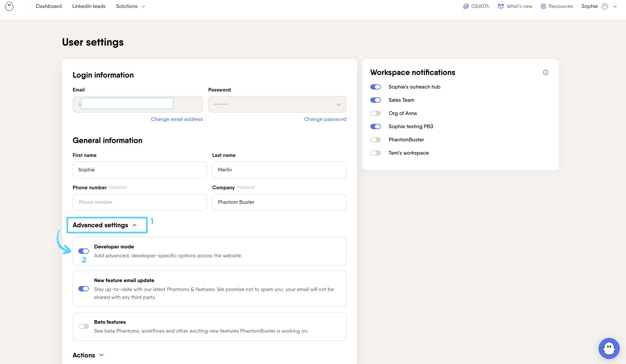Enable PhantomBuster workspace notifications
This screenshot has width=626, height=364.
pyautogui.click(x=376, y=140)
